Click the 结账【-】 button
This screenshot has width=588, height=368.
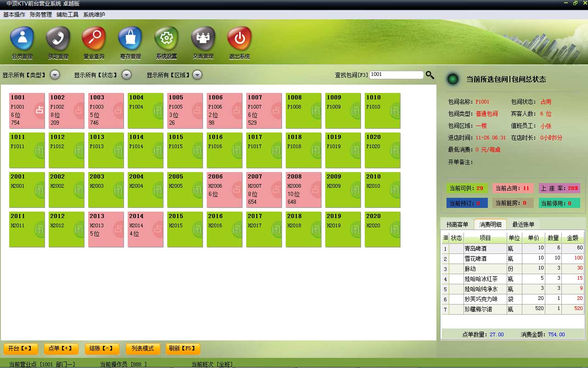(102, 349)
